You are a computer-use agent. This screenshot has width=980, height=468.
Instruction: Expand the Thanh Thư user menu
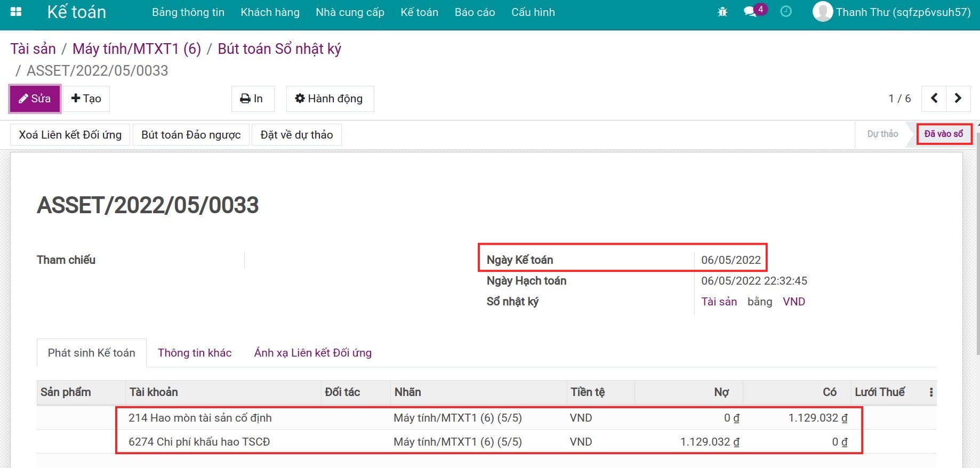pos(903,12)
